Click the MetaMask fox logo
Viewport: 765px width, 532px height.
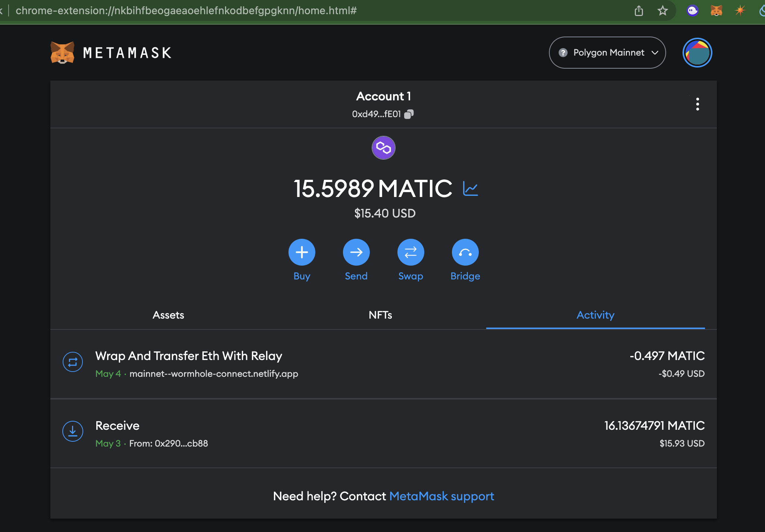[x=62, y=53]
